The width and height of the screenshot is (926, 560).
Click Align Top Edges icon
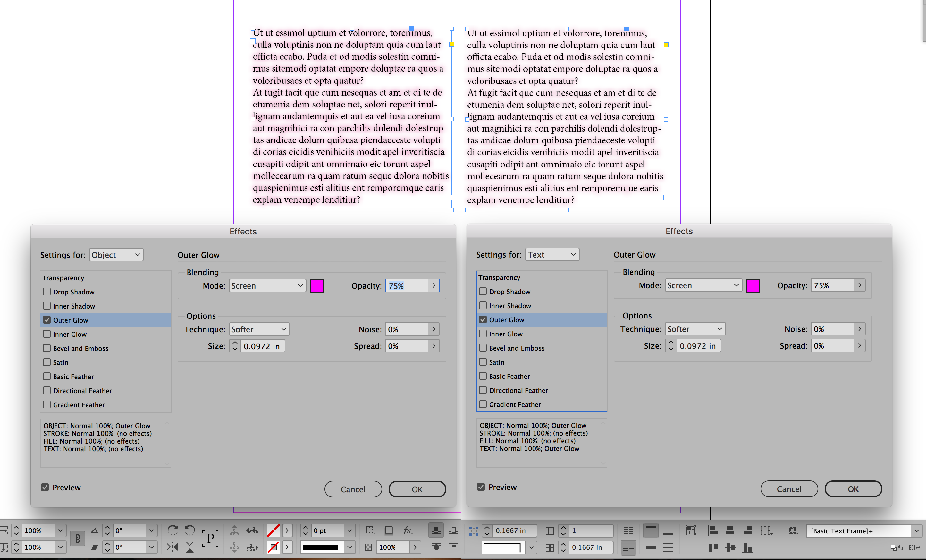[713, 547]
